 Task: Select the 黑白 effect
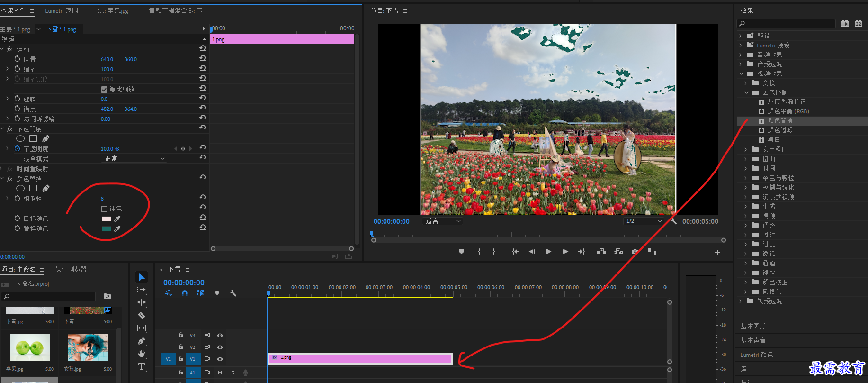(x=774, y=140)
